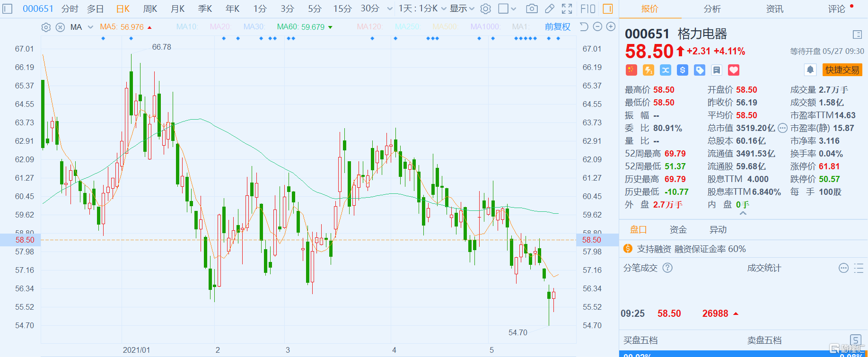Take a chart screenshot with camera icon

pyautogui.click(x=532, y=9)
